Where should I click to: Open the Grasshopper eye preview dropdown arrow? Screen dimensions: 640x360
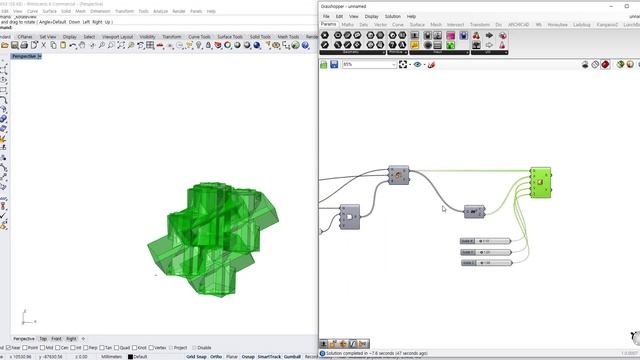(x=424, y=64)
